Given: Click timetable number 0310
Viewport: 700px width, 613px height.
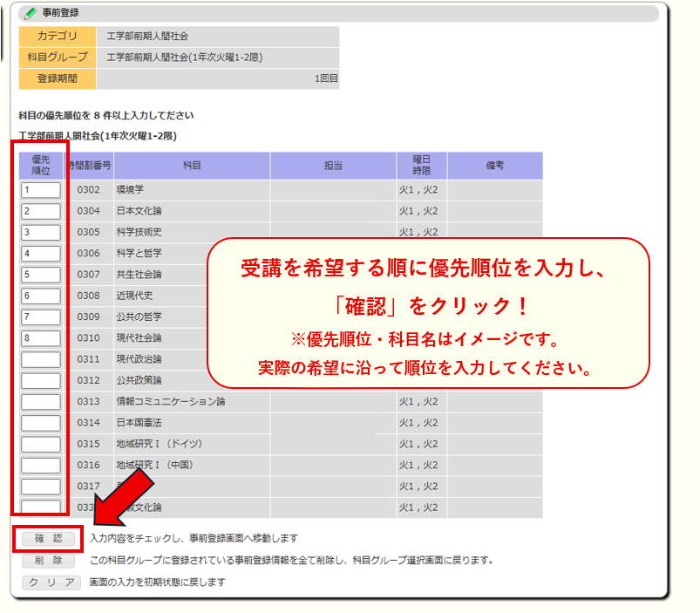Looking at the screenshot, I should pyautogui.click(x=88, y=338).
